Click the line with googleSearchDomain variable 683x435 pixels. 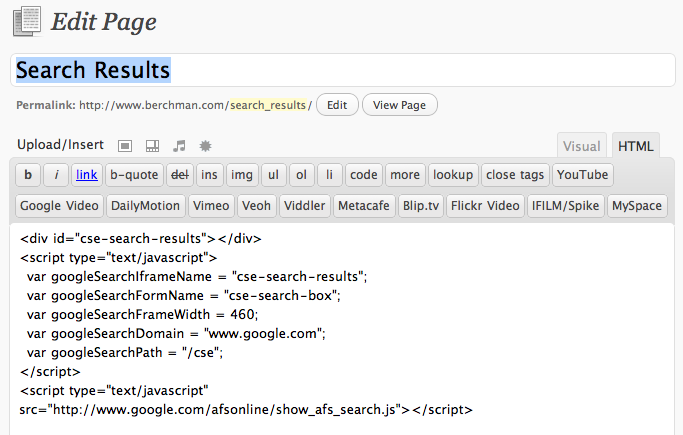click(x=176, y=334)
